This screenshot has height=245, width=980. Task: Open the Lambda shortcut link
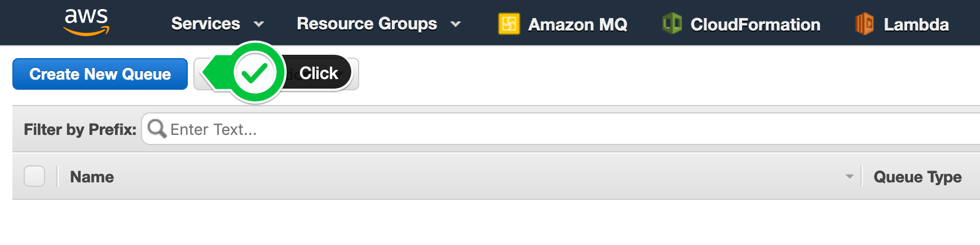[x=902, y=24]
